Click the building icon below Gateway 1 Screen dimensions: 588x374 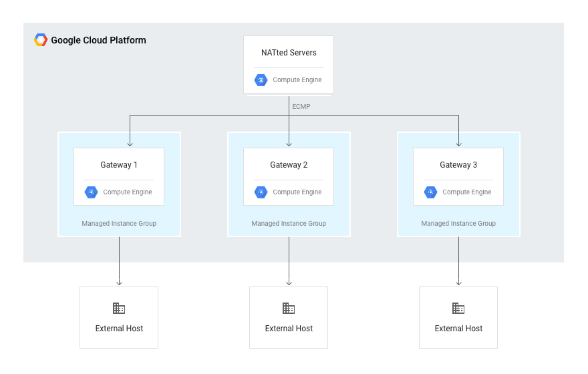click(x=119, y=308)
